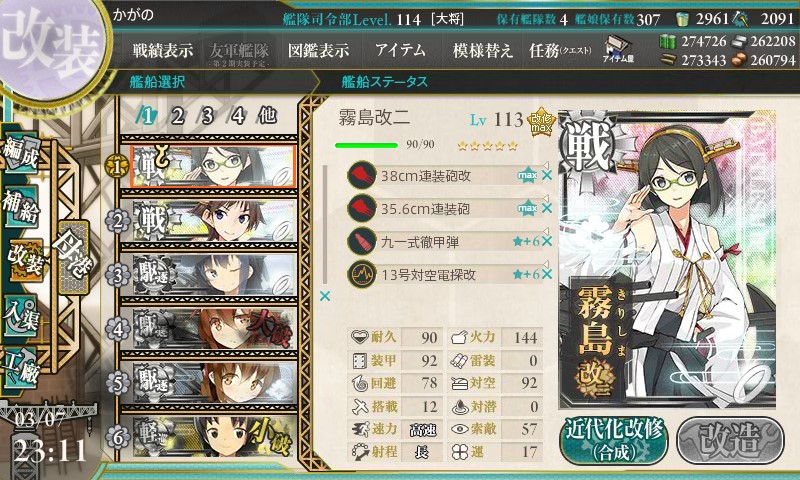Click the green HP bar 90/90
This screenshot has width=800, height=480.
(x=366, y=145)
